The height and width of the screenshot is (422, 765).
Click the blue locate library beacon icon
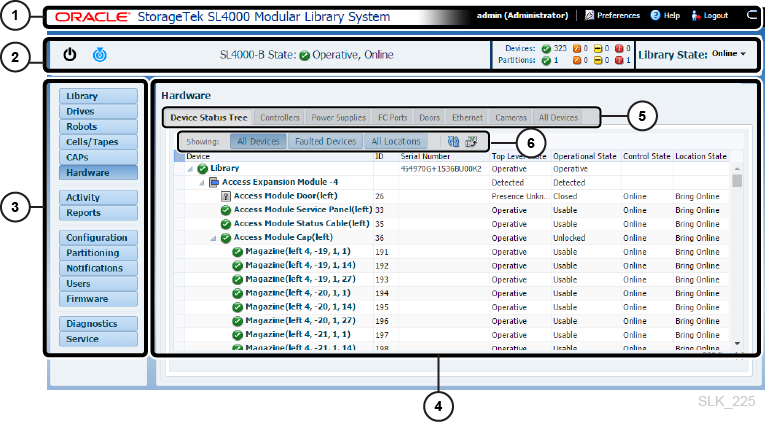[100, 55]
